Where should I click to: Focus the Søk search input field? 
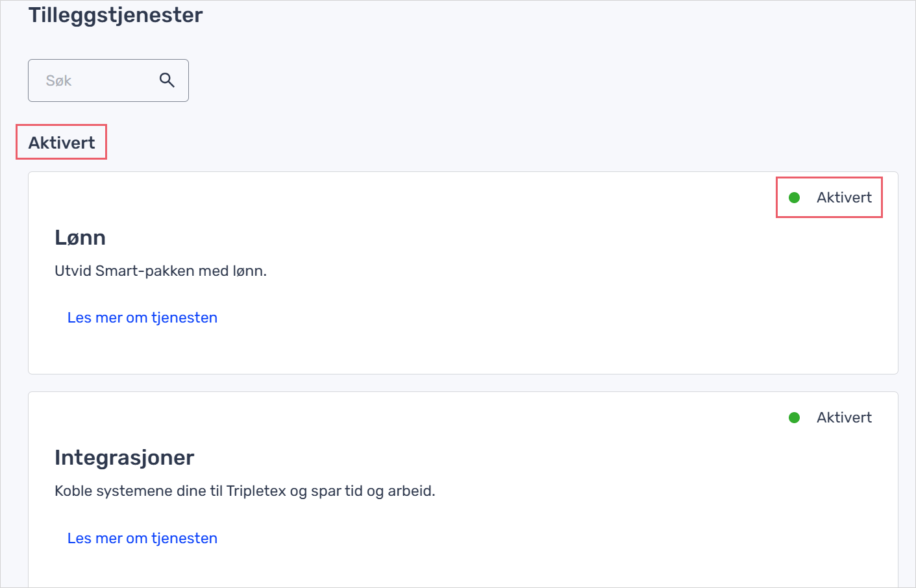pos(108,80)
